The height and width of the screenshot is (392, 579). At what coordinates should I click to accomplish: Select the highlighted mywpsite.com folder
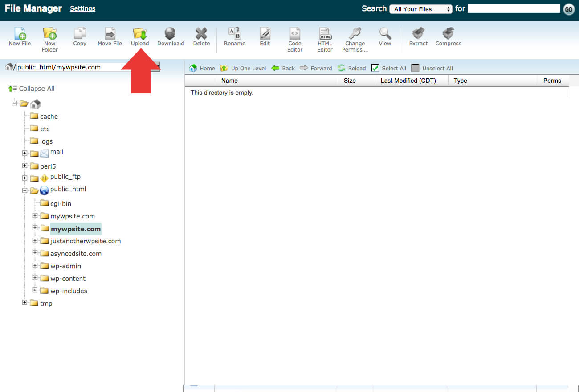pyautogui.click(x=76, y=229)
